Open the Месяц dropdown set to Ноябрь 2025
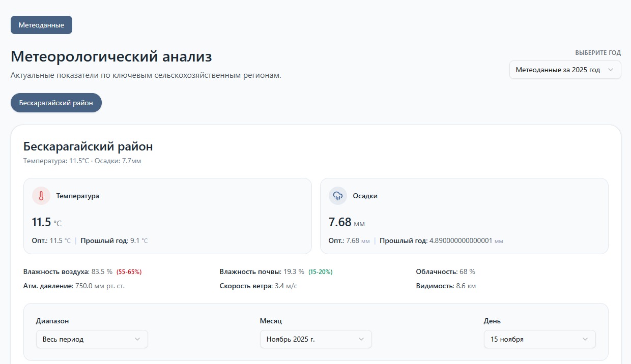The height and width of the screenshot is (364, 631). pos(315,339)
